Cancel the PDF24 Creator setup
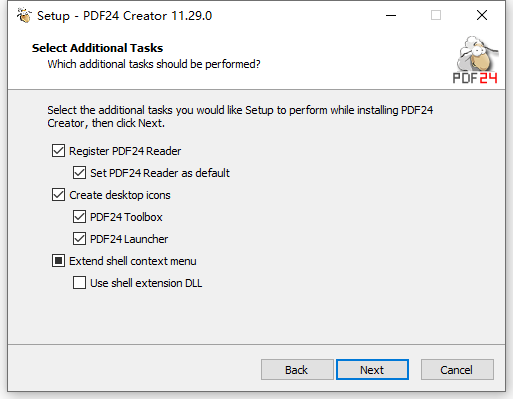Viewport: 513px width, 399px height. click(457, 369)
